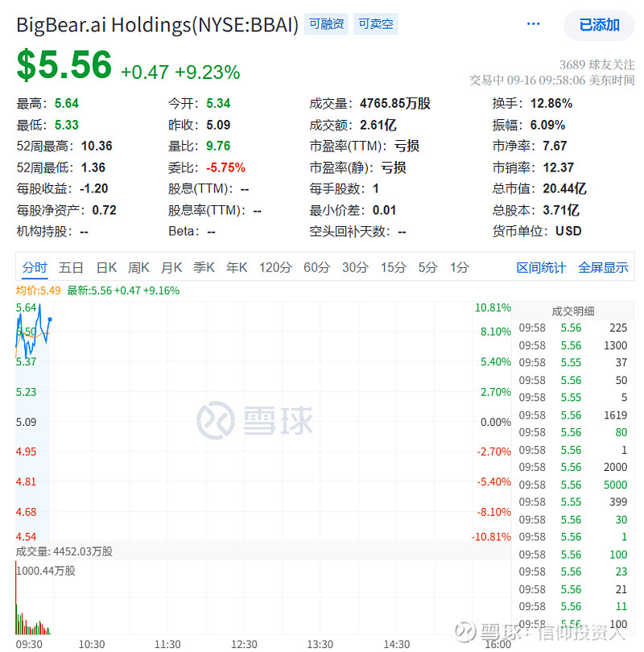Click the 最新:5.56 +0.47 +9.16% label
Image resolution: width=644 pixels, height=652 pixels.
123,291
